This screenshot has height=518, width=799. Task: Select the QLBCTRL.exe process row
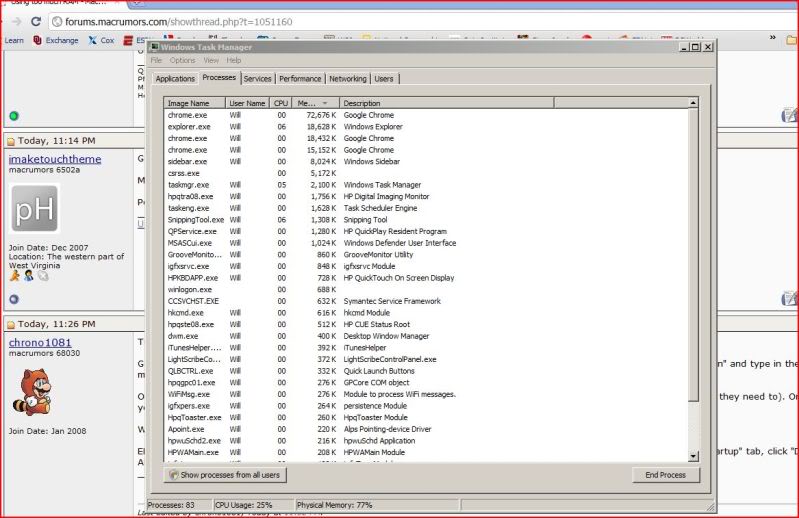(426, 371)
